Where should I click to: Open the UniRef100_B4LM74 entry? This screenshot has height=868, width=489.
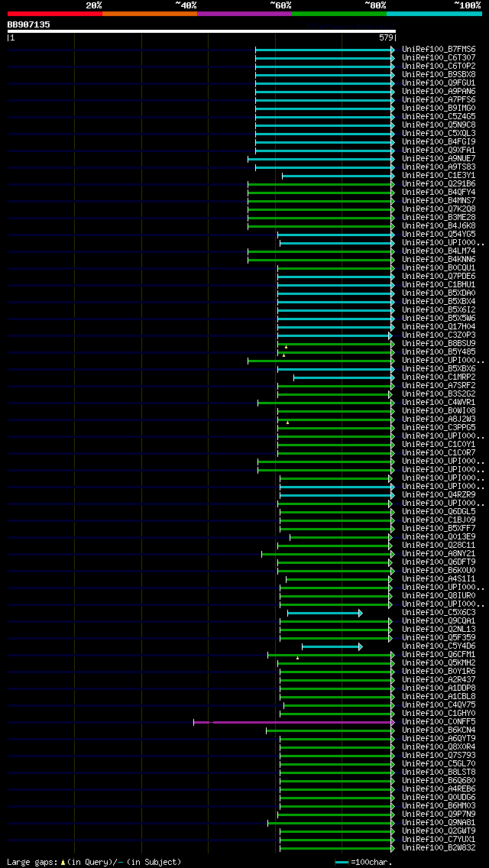pos(439,251)
